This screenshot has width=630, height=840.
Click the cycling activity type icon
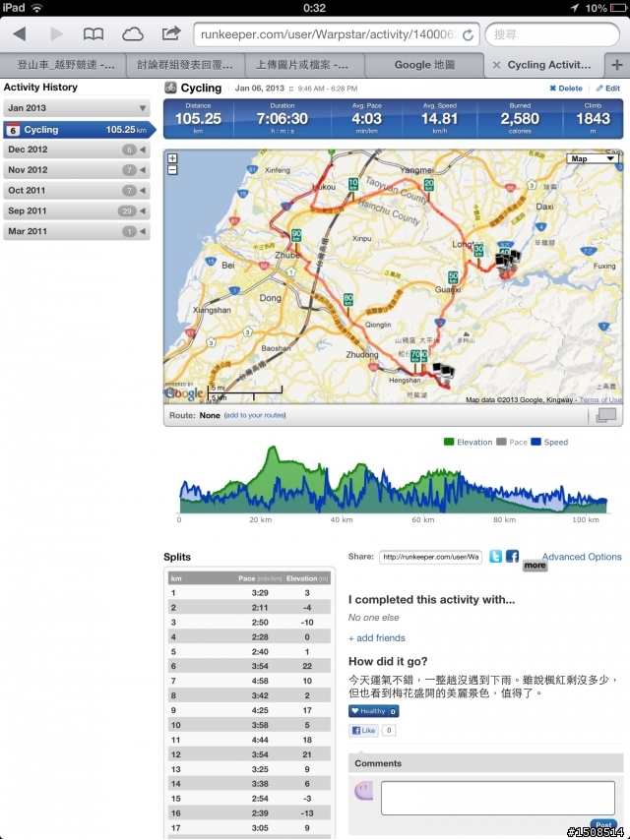[x=170, y=88]
